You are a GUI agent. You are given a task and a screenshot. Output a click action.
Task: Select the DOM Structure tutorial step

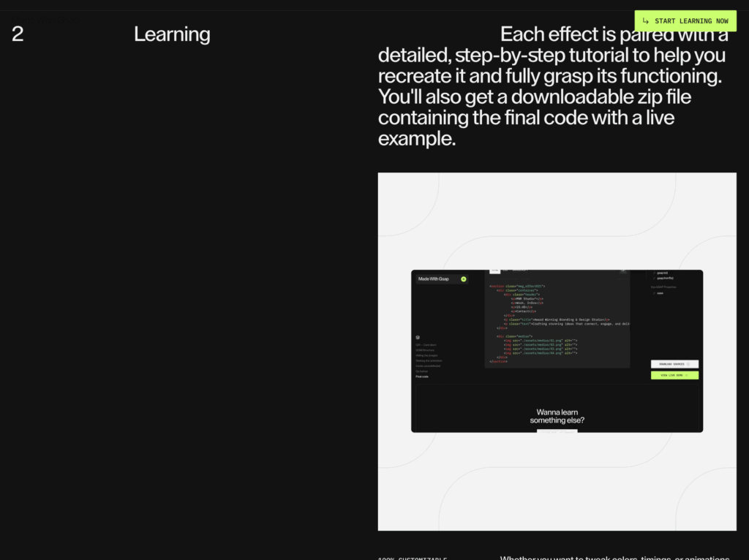click(425, 350)
